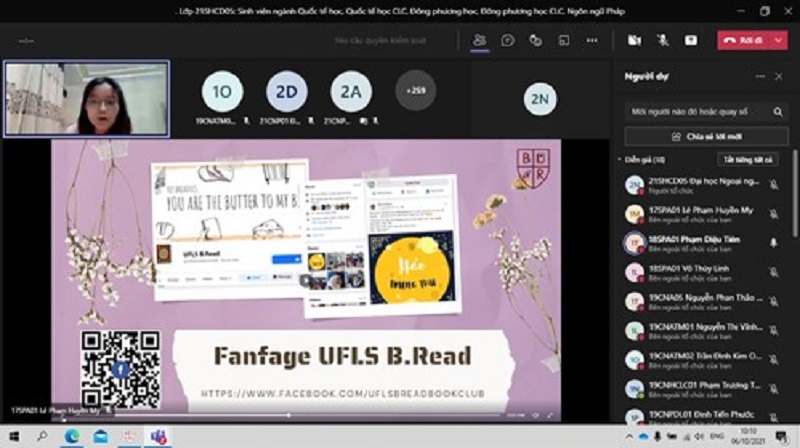Collapse the Diễn giả presenters section
The image size is (800, 448).
619,159
